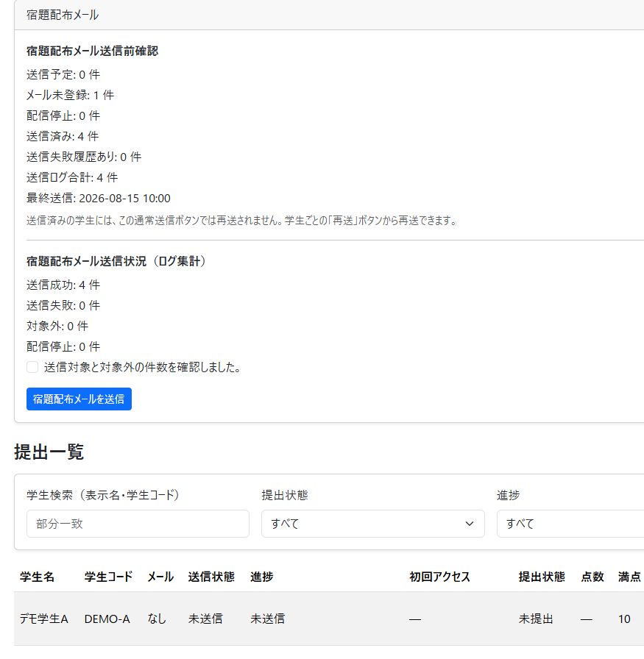The width and height of the screenshot is (644, 659).
Task: Select the なし mail cell for DEMO-A
Action: point(157,619)
